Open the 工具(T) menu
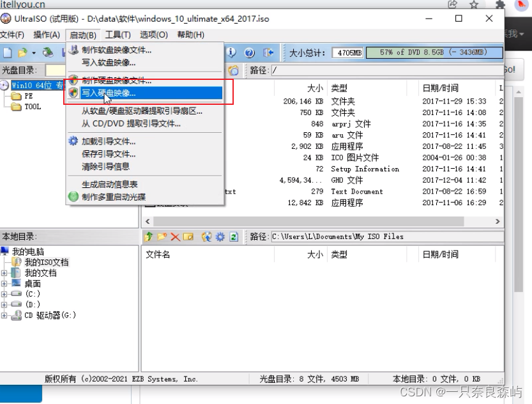Screen dimensions: 532x404 coord(118,35)
